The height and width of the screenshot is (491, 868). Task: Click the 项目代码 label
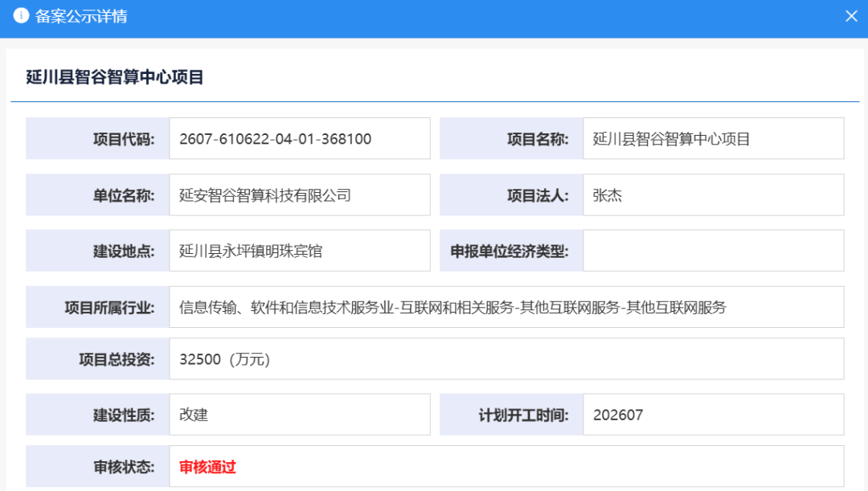(x=124, y=139)
